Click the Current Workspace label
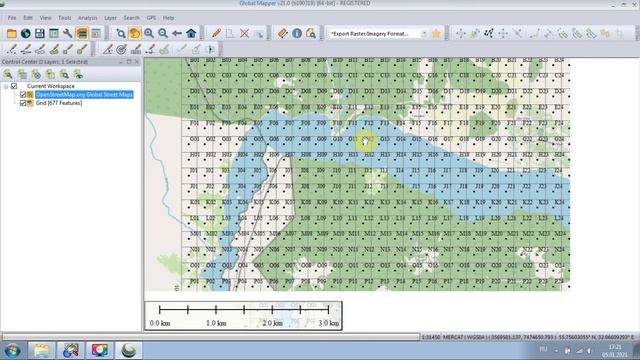640x360 pixels. click(51, 86)
